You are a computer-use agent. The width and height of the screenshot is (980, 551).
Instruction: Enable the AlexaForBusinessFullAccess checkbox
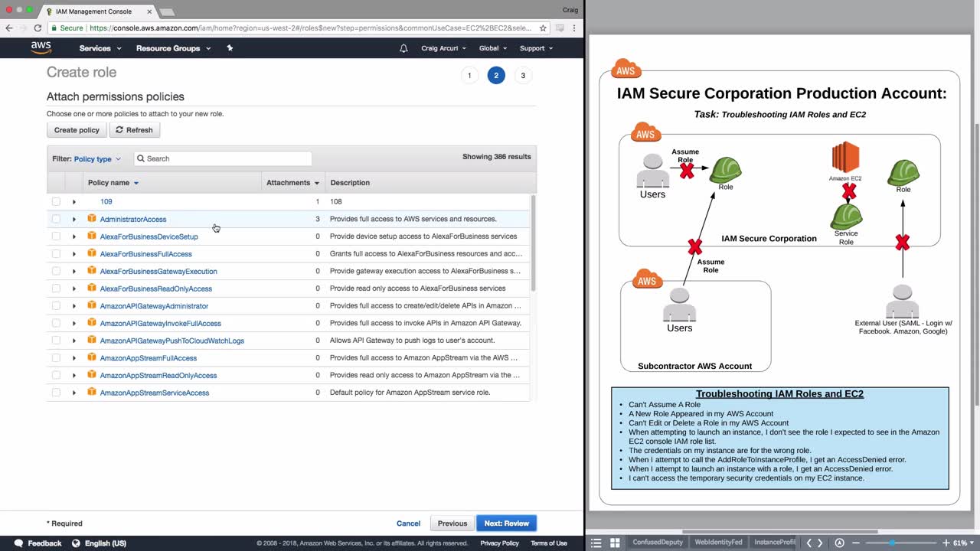click(56, 254)
